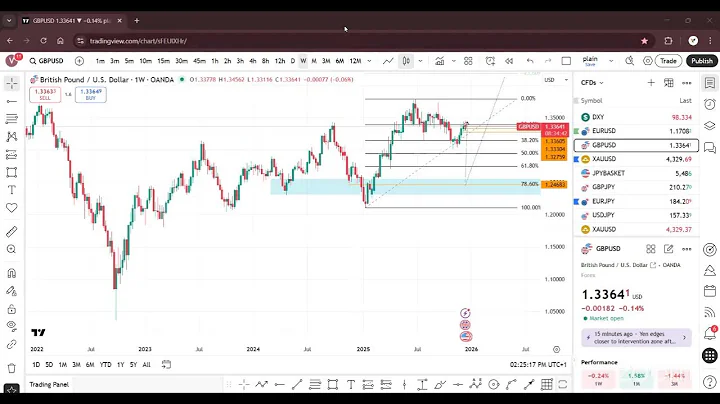Open the Alerts panel clock icon
The width and height of the screenshot is (720, 404).
click(710, 104)
